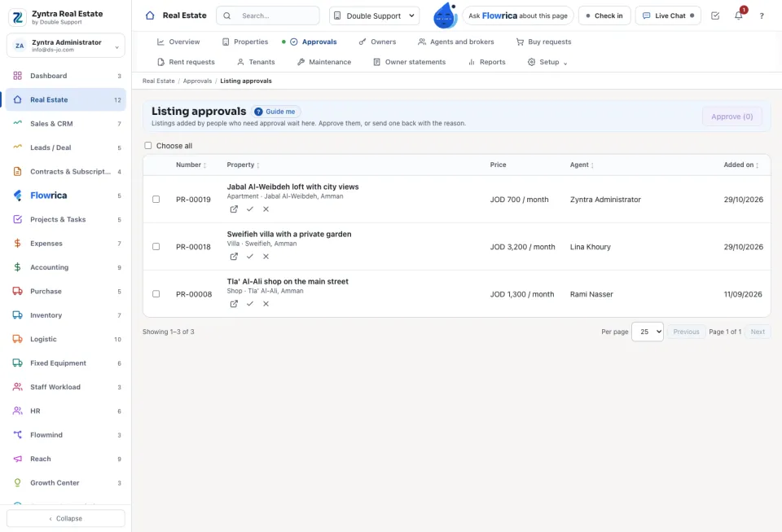Screen dimensions: 782x532
Task: Open the tasks checklist icon in header
Action: [715, 15]
